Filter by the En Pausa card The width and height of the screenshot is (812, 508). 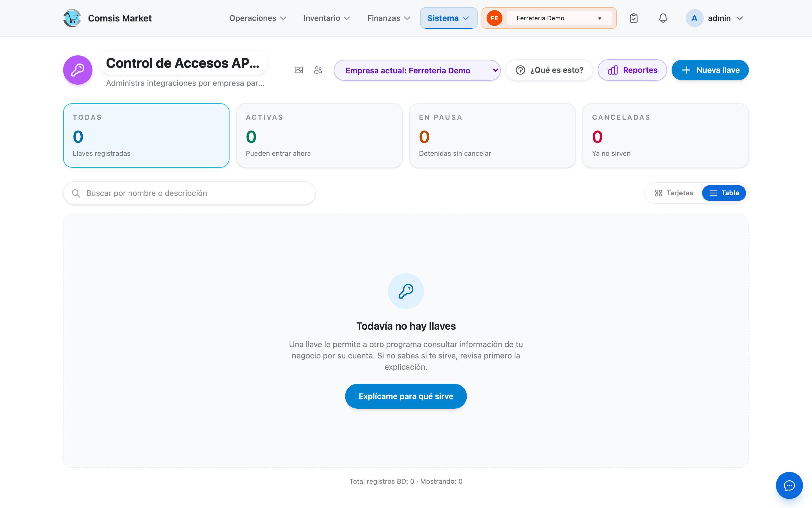click(492, 135)
